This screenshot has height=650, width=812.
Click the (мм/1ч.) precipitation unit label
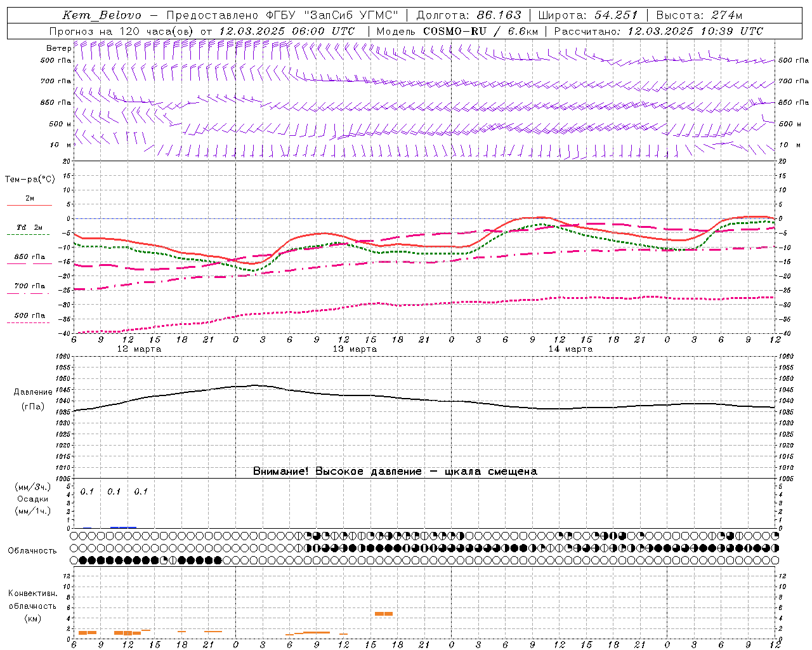pyautogui.click(x=33, y=511)
